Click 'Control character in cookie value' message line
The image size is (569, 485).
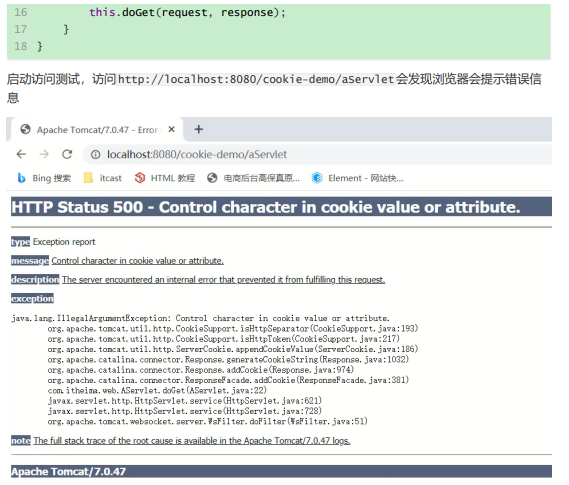coord(138,261)
